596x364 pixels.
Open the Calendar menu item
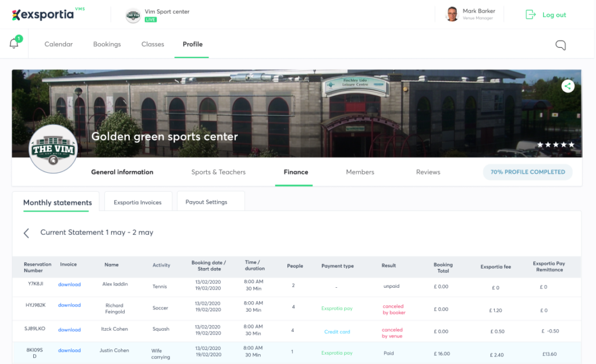tap(59, 44)
